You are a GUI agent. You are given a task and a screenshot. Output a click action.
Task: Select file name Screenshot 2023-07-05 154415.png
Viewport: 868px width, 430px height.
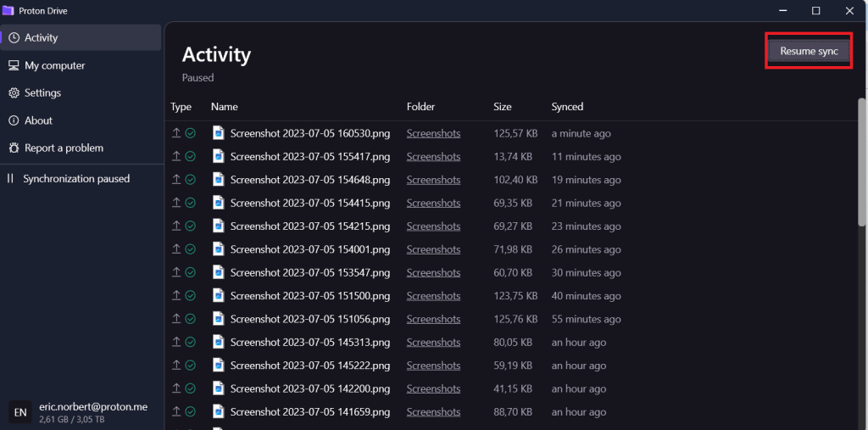point(310,204)
